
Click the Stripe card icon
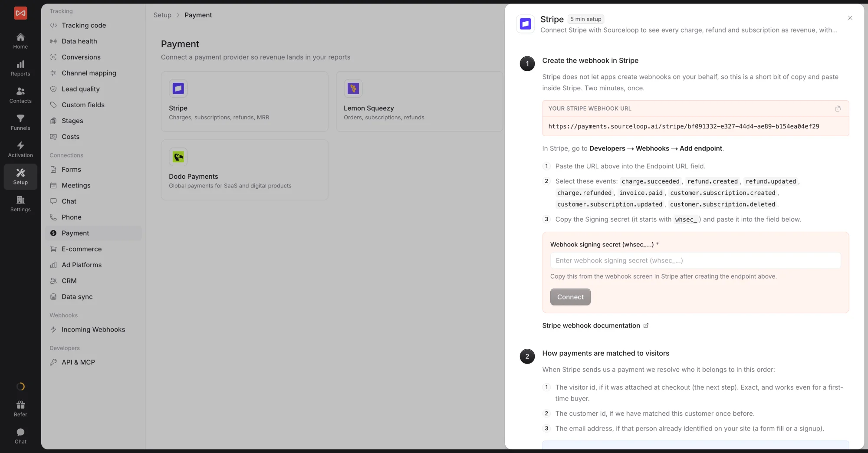[x=178, y=89]
